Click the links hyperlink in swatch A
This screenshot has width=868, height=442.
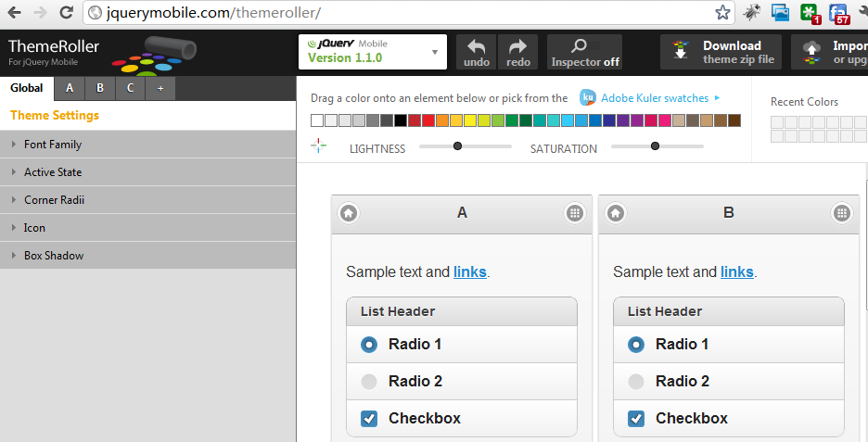coord(470,272)
